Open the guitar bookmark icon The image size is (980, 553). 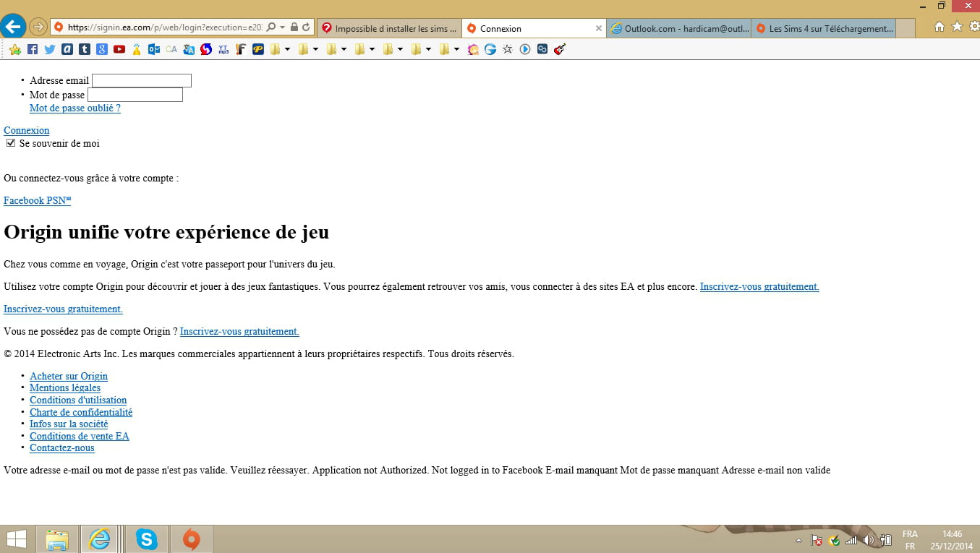pos(560,49)
